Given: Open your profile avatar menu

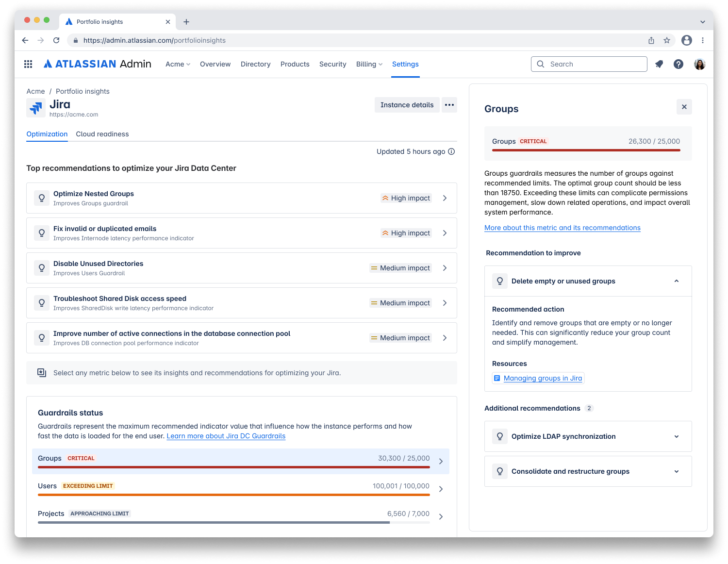Looking at the screenshot, I should click(699, 64).
